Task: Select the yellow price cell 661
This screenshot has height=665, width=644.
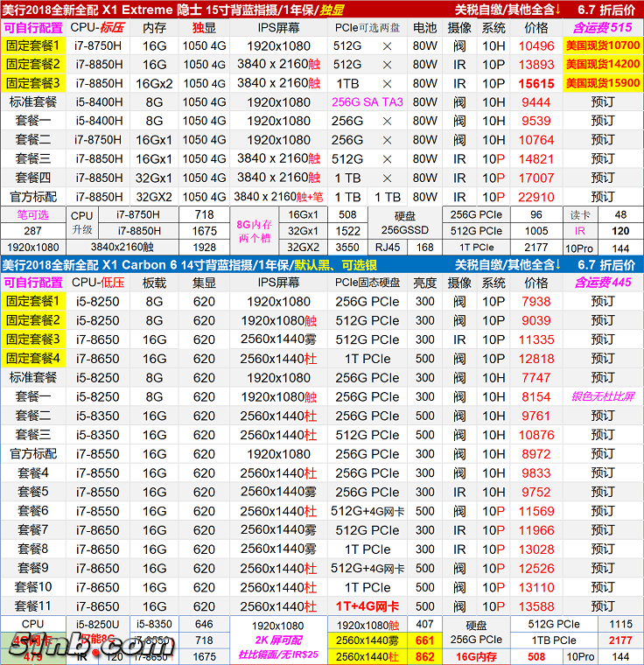Action: tap(424, 640)
